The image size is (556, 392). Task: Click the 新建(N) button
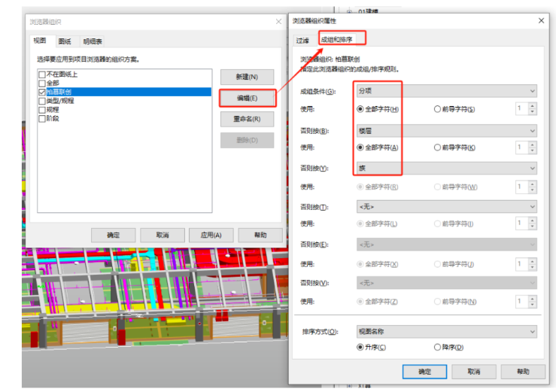click(x=247, y=77)
